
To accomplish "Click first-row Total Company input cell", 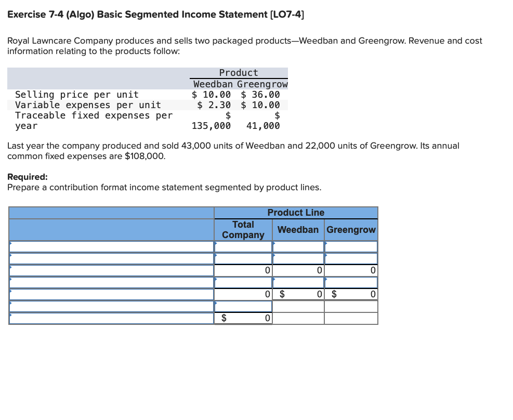I will click(243, 246).
